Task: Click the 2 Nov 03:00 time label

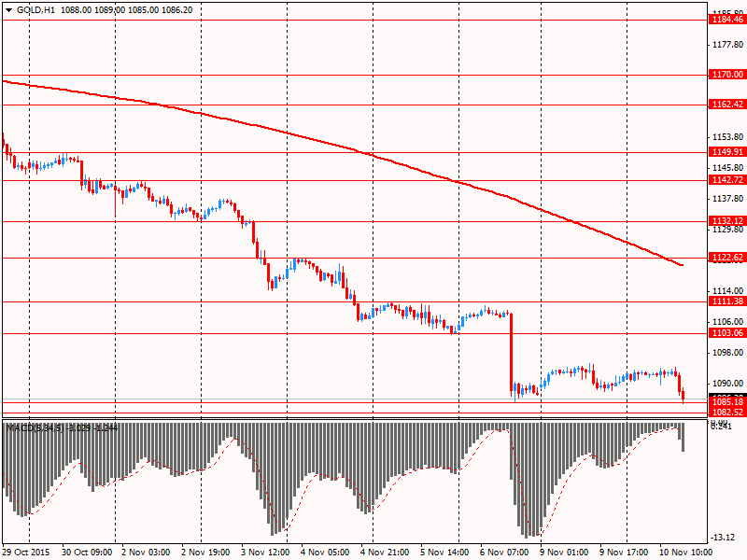Action: click(146, 553)
